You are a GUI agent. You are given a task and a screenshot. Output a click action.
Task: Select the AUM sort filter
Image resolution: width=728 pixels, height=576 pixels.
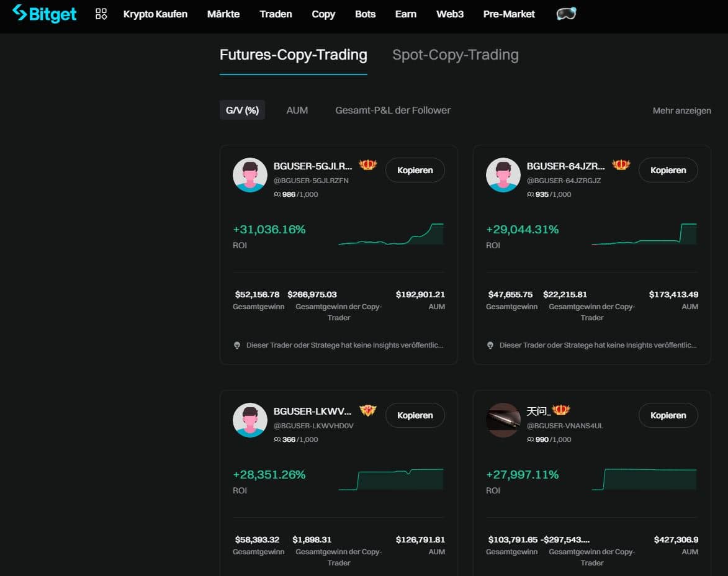(x=297, y=110)
